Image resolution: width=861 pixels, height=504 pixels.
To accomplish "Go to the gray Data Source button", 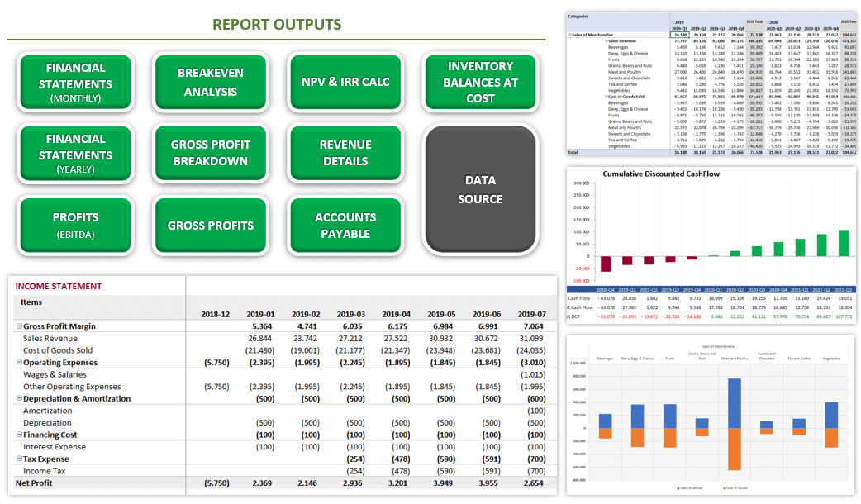I will 480,189.
